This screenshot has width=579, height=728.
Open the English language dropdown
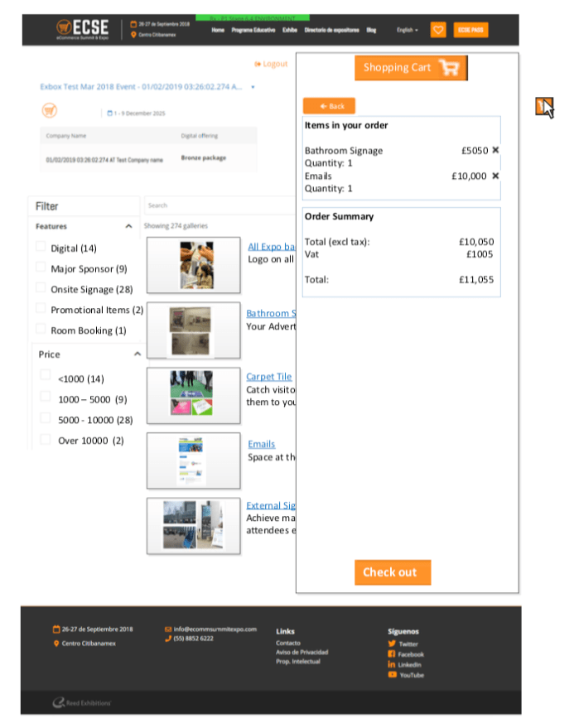(408, 30)
